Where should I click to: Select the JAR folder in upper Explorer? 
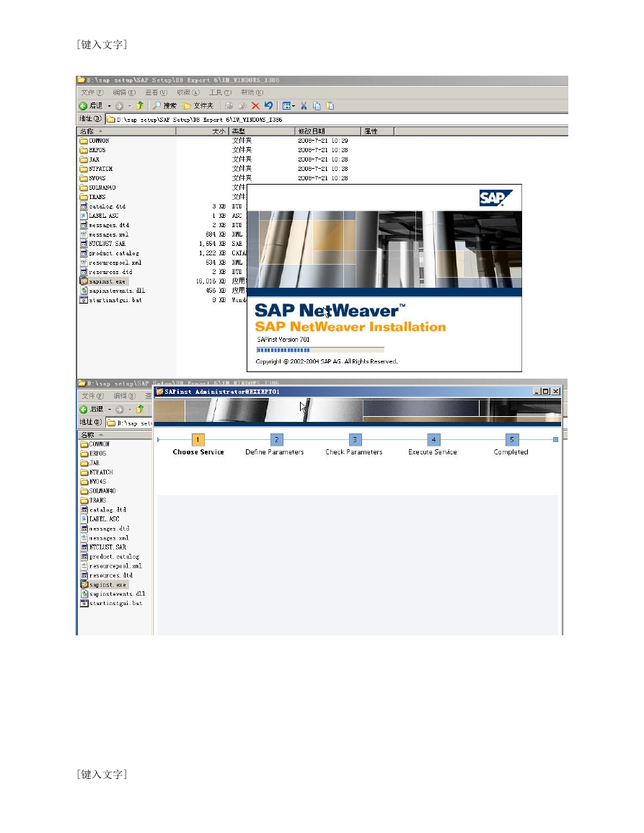(x=89, y=159)
